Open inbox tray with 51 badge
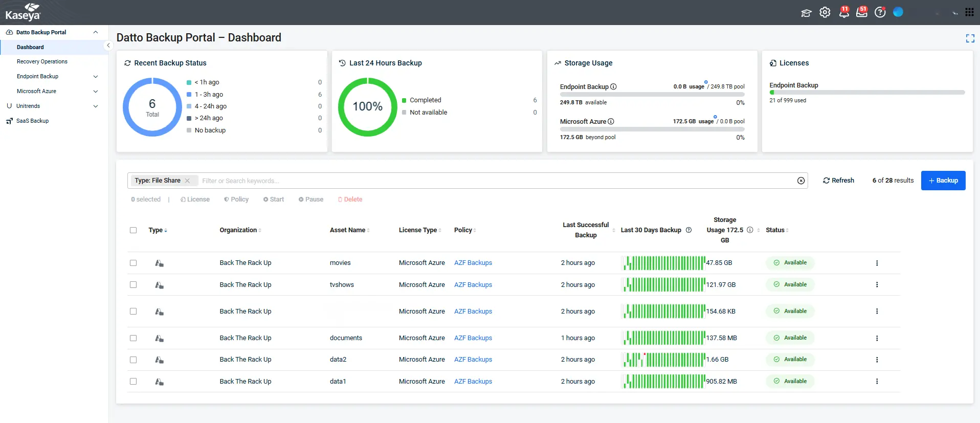 (862, 12)
